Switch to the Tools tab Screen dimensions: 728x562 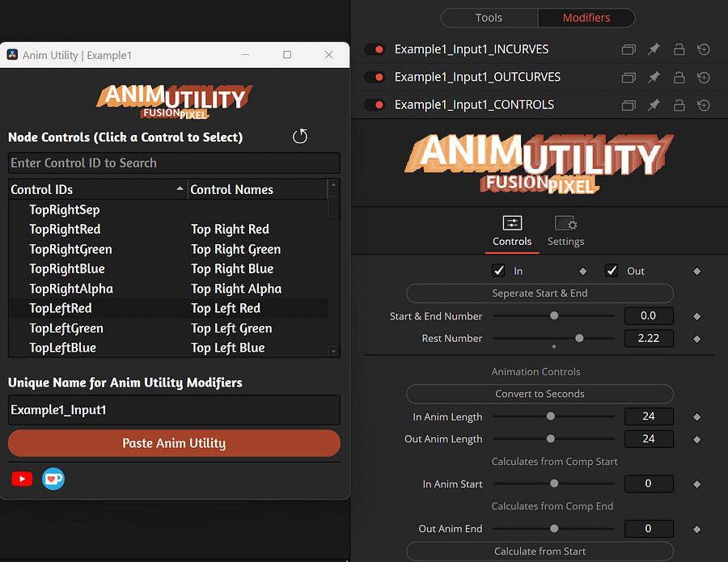[x=489, y=18]
